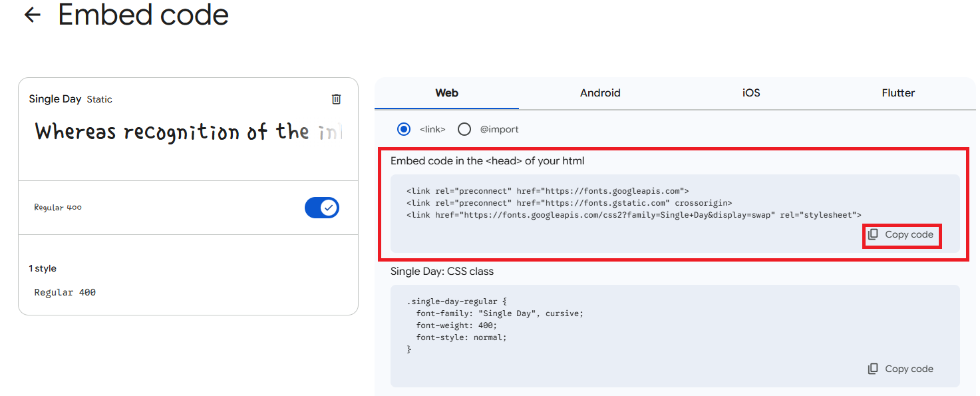Remove Single Day font with the trash icon

(336, 99)
